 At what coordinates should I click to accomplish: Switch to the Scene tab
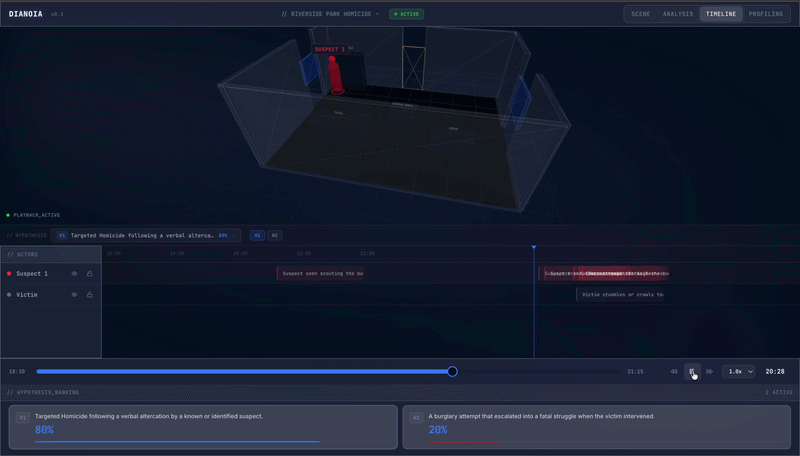tap(641, 14)
